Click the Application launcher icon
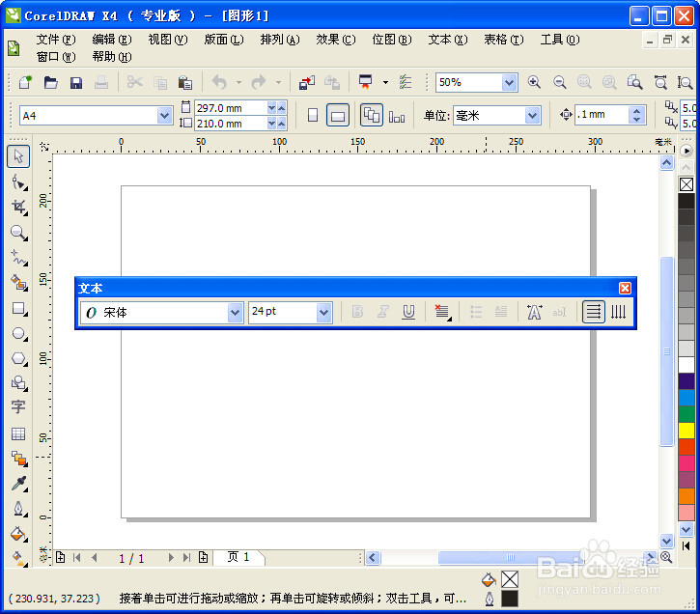Image resolution: width=700 pixels, height=614 pixels. point(366,83)
